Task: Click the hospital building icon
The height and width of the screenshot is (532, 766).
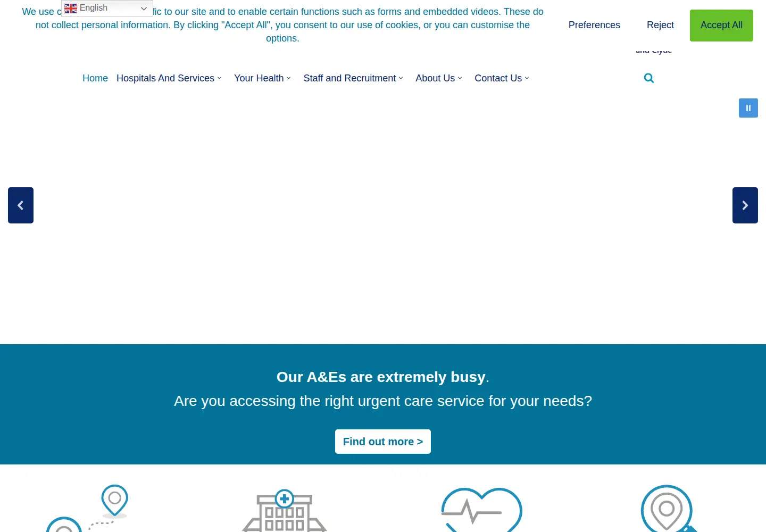Action: tap(284, 510)
